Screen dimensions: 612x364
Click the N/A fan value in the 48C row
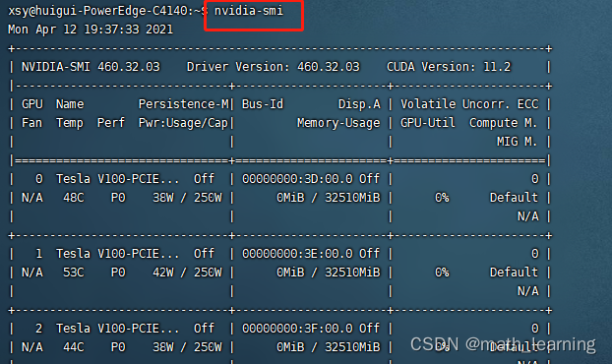pyautogui.click(x=32, y=198)
